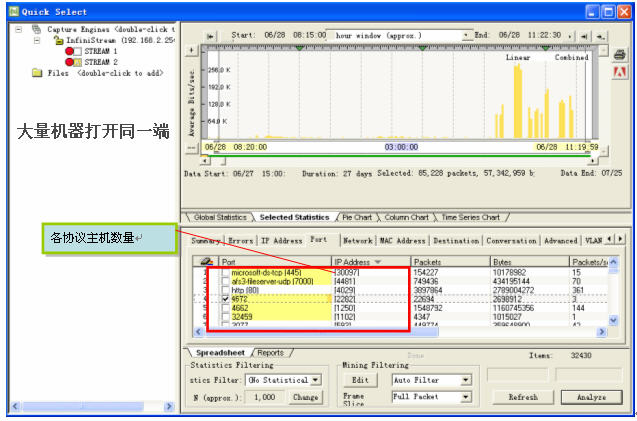Check the microsoft-ds-tcp [445] checkbox
637x421 pixels.
coord(223,273)
